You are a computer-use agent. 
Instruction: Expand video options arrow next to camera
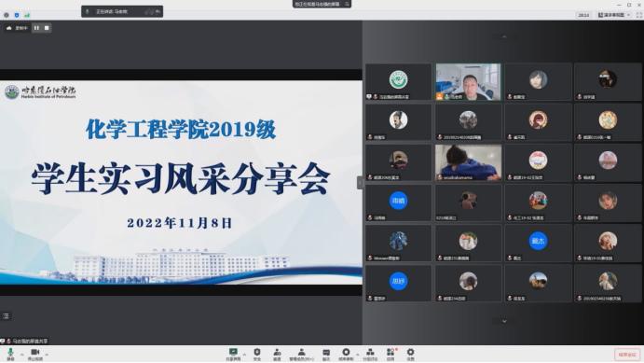[47, 355]
